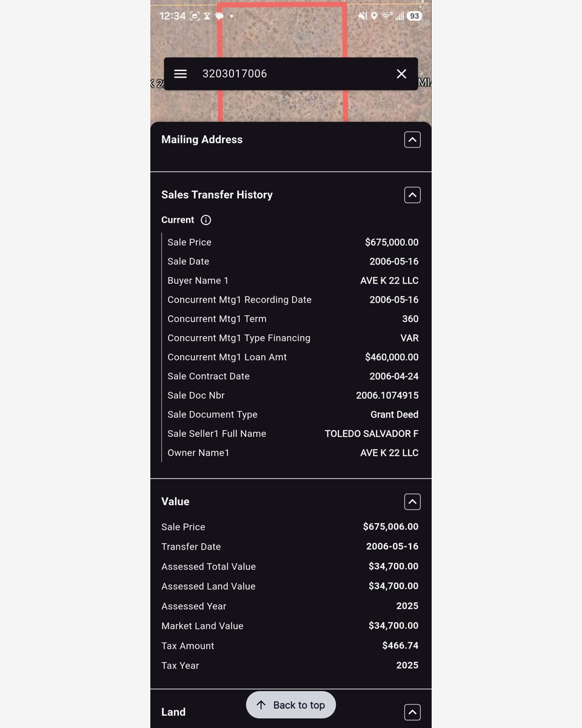
Task: Collapse the Mailing Address section
Action: pos(412,140)
